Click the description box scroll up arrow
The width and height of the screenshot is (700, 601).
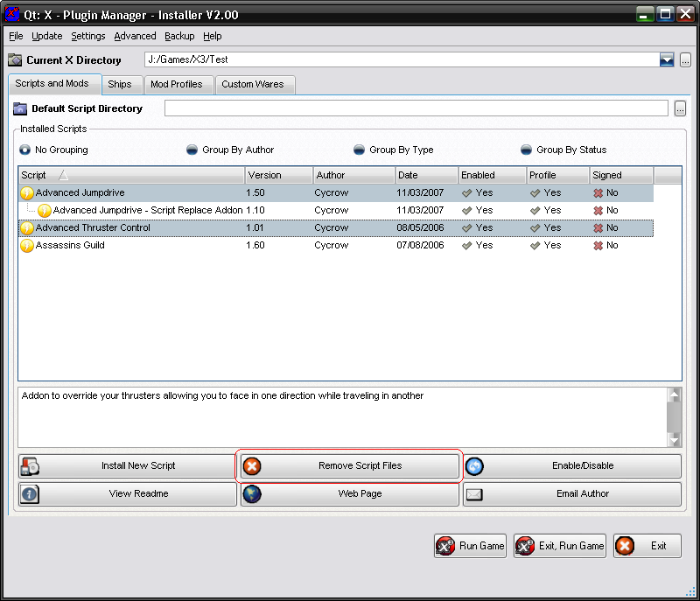coord(674,395)
